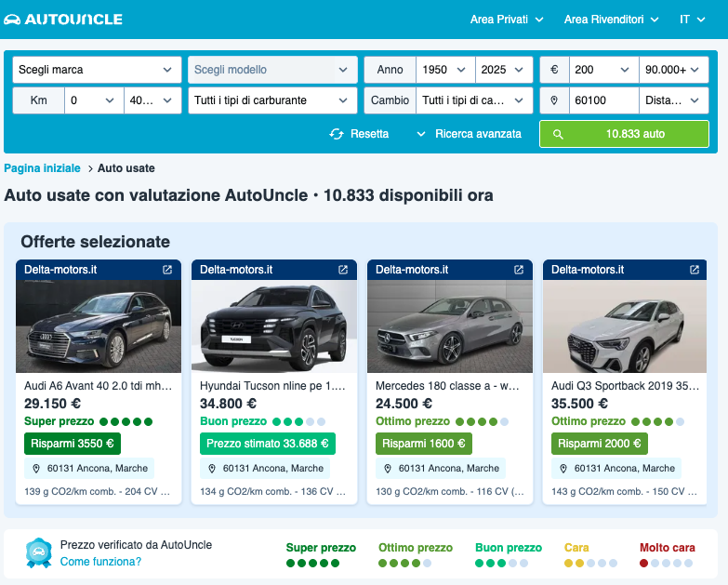The height and width of the screenshot is (585, 728).
Task: Open the Mercedes 180 classe a photo
Action: 450,326
